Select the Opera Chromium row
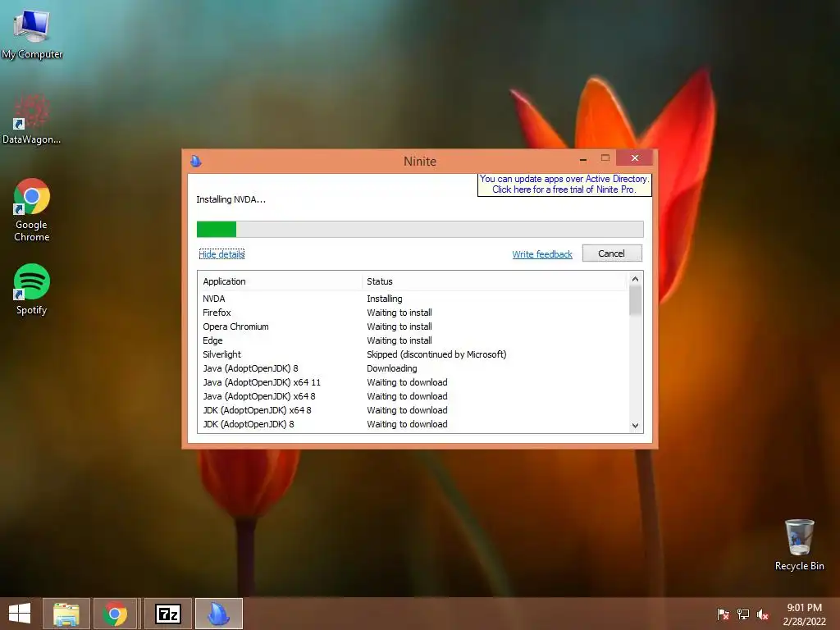 click(413, 326)
